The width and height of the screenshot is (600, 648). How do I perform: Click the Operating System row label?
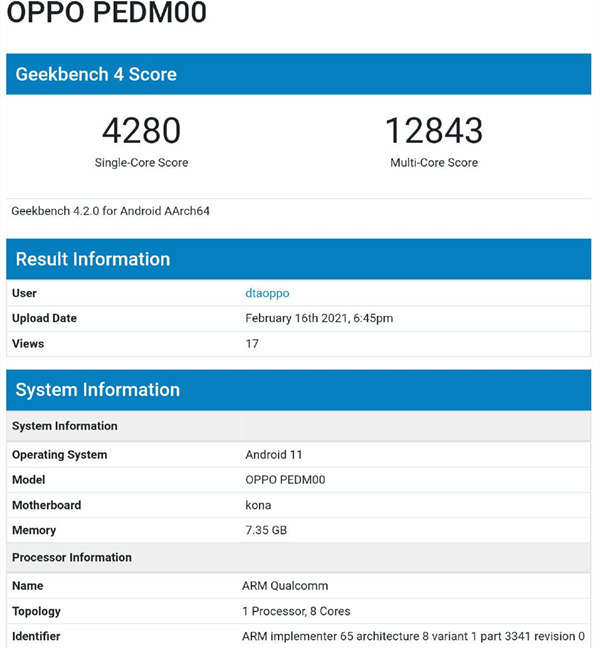60,455
